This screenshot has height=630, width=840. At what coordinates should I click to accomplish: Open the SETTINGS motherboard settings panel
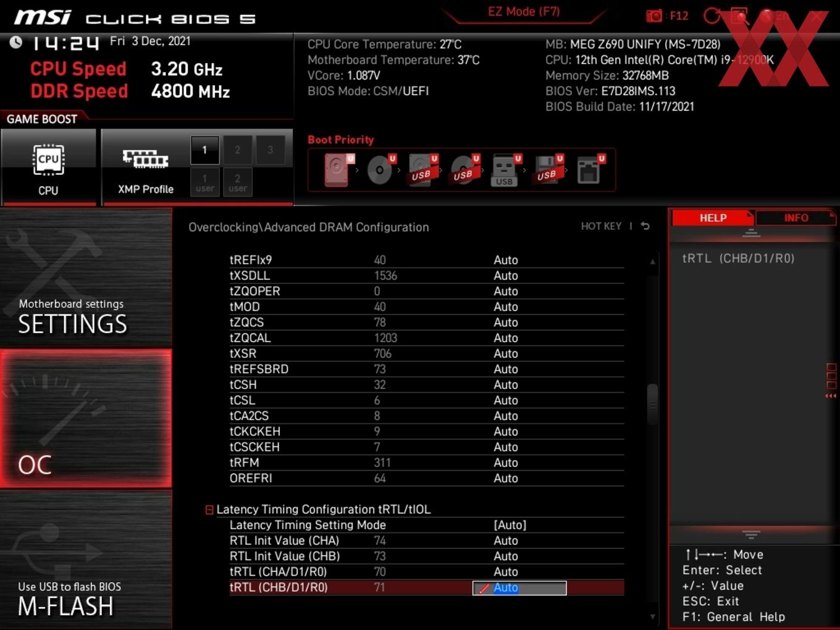click(86, 278)
